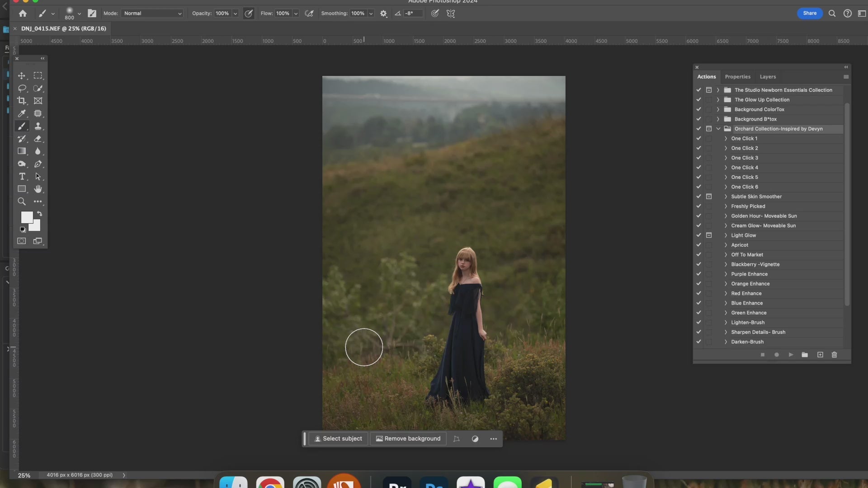The height and width of the screenshot is (488, 868).
Task: Expand the Subtle Skin Smoother action
Action: click(726, 197)
